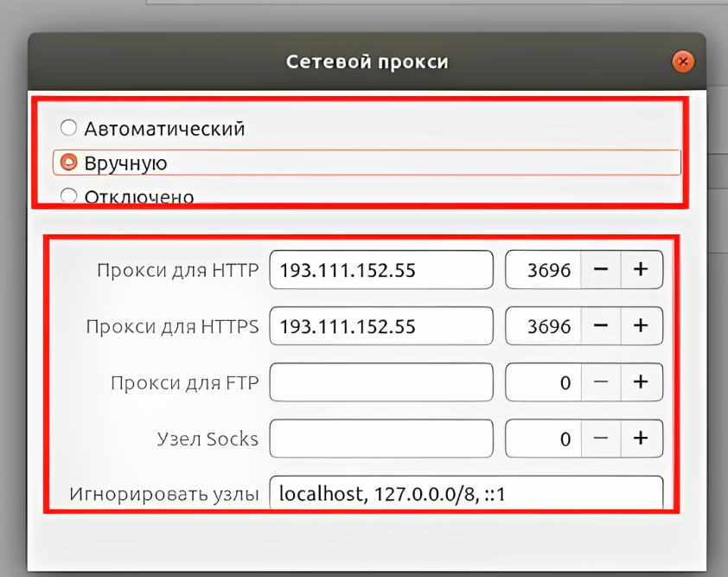Click the Сетевой прокси title text
This screenshot has height=577, width=728.
367,61
